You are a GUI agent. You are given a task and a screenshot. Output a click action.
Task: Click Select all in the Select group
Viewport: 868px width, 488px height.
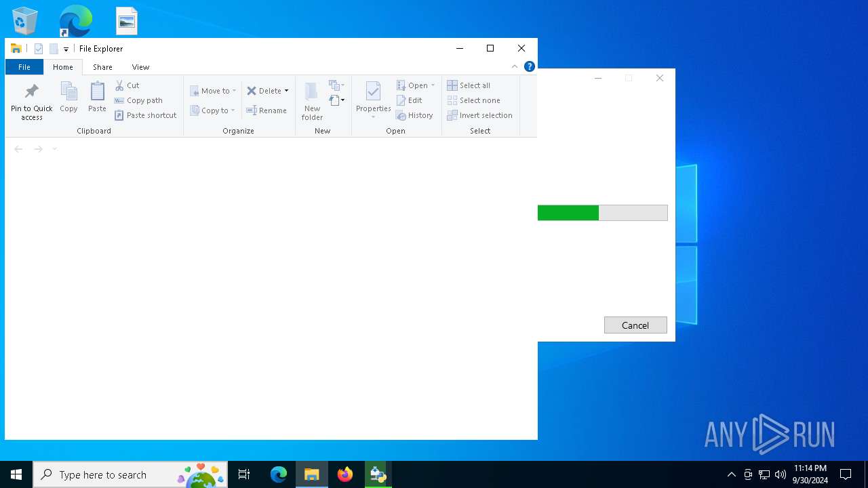(469, 85)
